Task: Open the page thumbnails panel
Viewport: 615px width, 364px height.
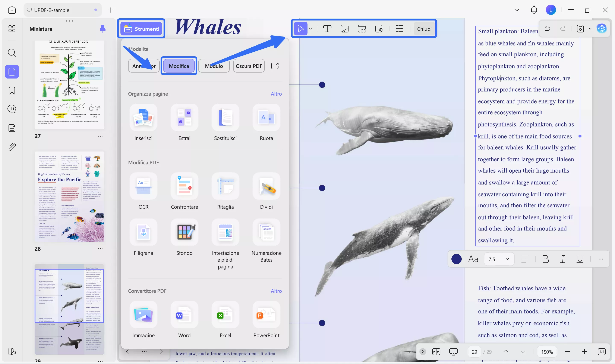Action: click(x=12, y=72)
